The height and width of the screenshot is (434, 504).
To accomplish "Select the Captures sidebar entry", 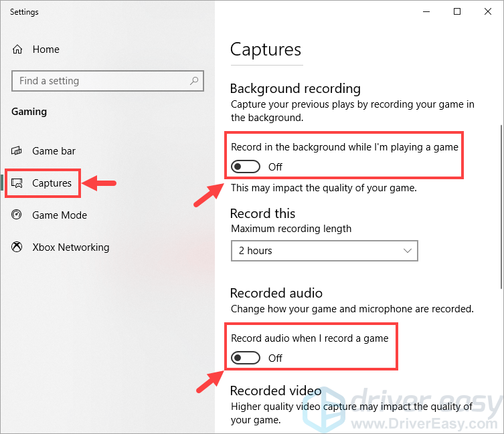I will [52, 183].
